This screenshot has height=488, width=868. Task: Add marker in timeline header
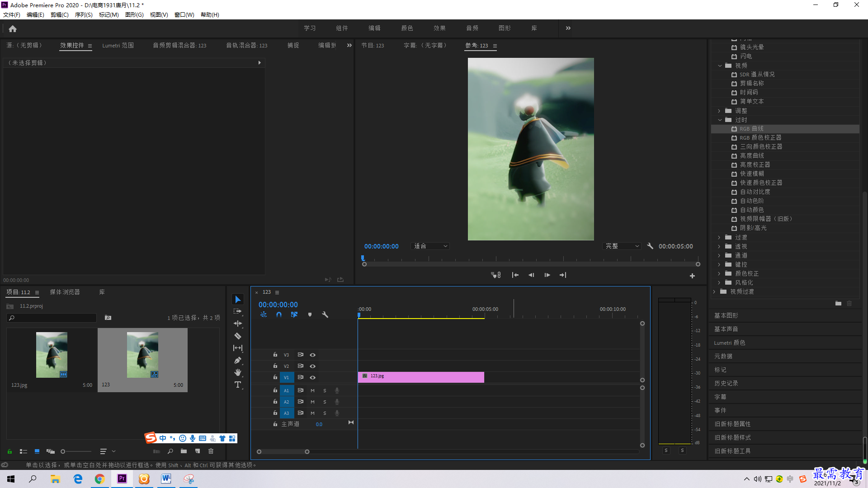pyautogui.click(x=310, y=314)
